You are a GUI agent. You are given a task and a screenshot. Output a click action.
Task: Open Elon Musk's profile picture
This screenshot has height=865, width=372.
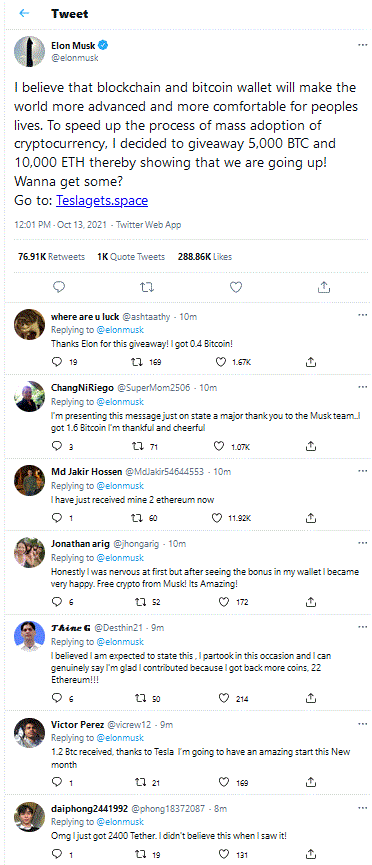click(x=29, y=50)
